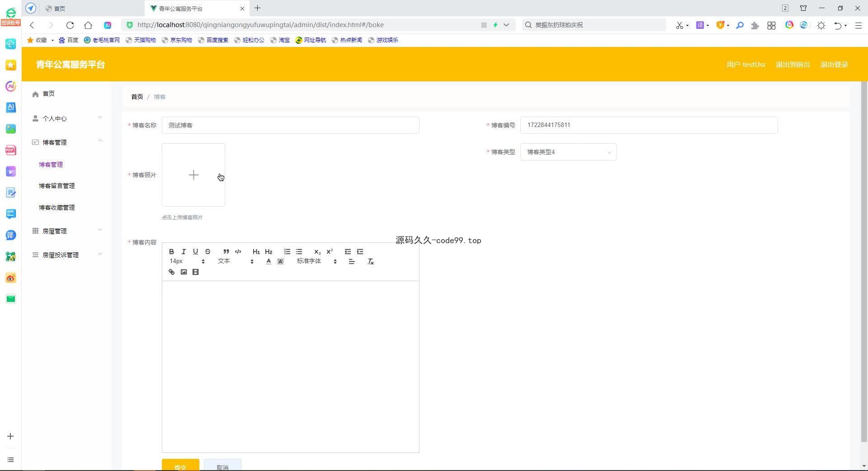Open the browser main menu icon
This screenshot has width=868, height=471.
pos(858,25)
